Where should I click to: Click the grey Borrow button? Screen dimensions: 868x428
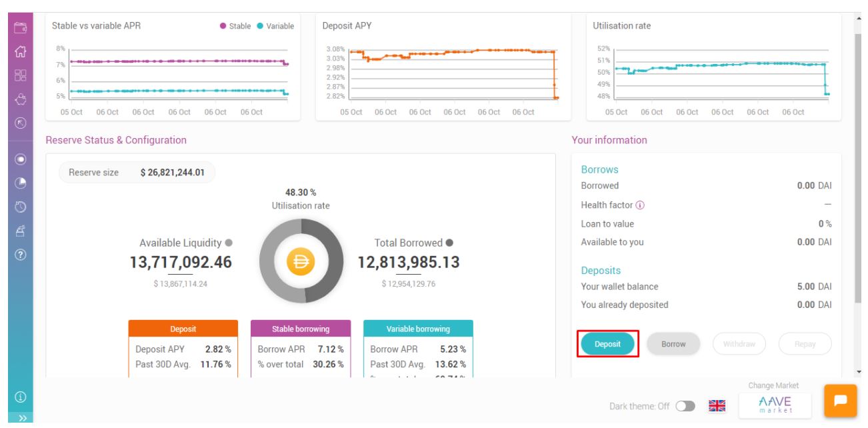[x=673, y=344]
